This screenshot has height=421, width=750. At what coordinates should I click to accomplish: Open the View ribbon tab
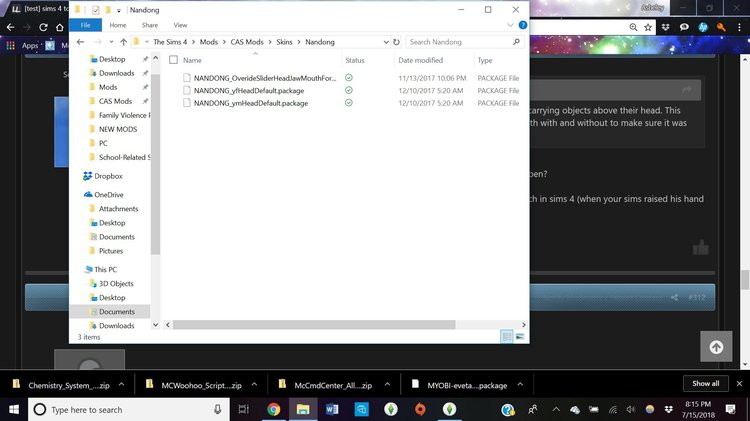(180, 25)
